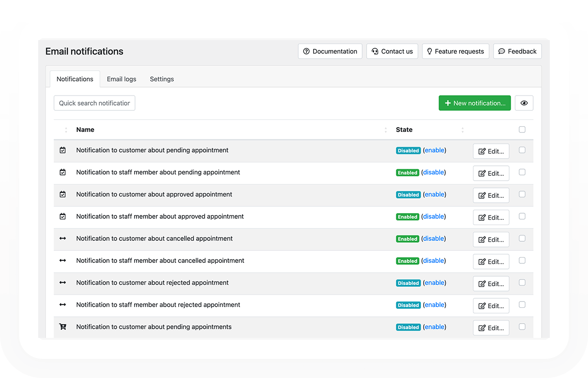
Task: Edit customer pending appointments notification
Action: [x=491, y=328]
